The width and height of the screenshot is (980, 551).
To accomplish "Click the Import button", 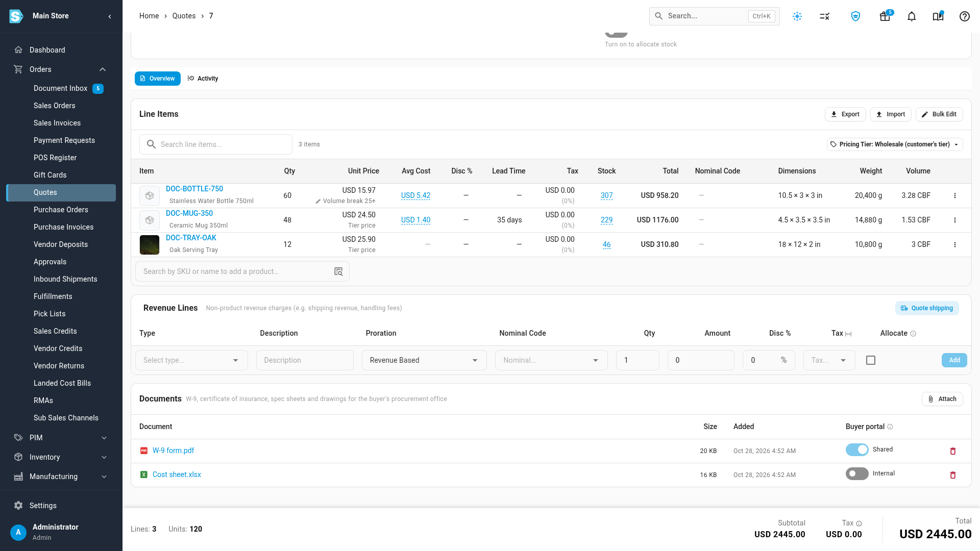I will 891,114.
